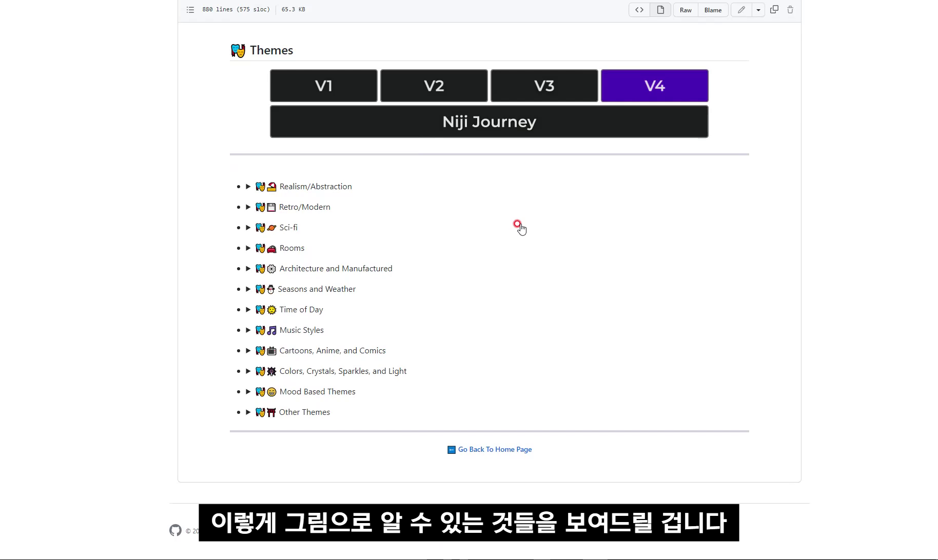Expand Realism/Abstraction triangle
This screenshot has width=938, height=560.
click(x=248, y=187)
